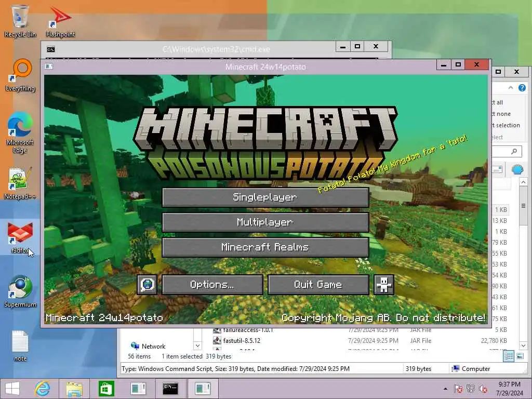
Task: Open accessibility settings figure icon
Action: point(384,284)
